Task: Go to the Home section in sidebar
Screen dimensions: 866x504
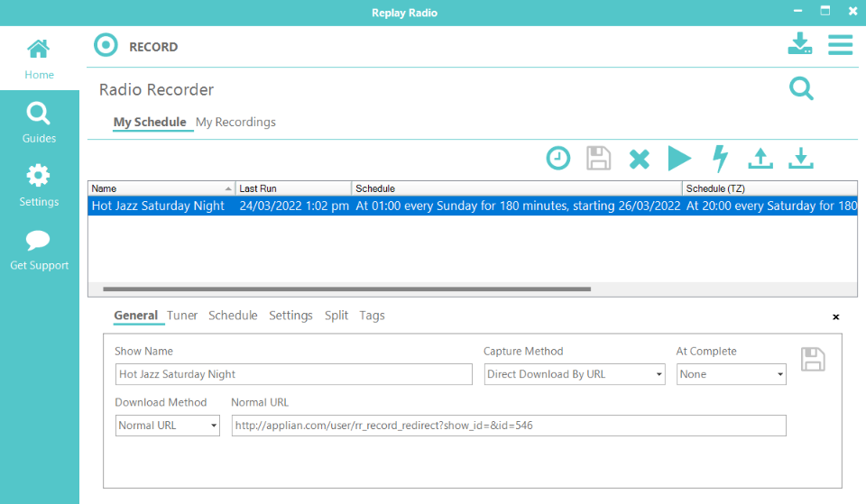Action: pyautogui.click(x=39, y=59)
